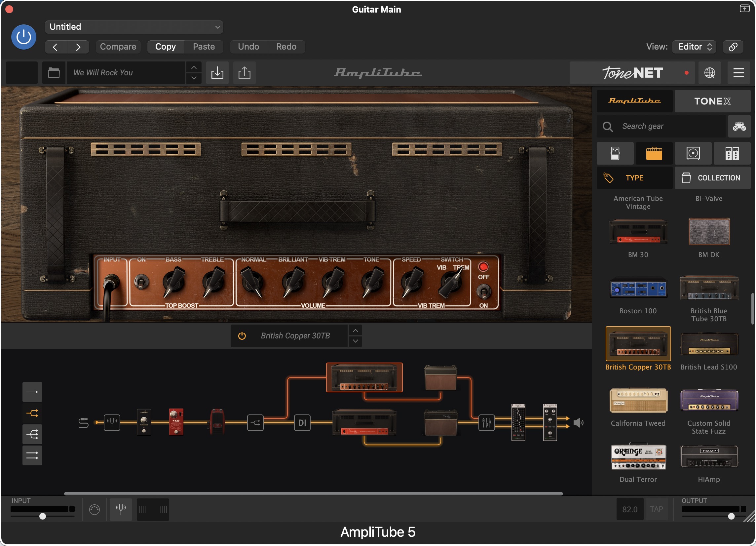The width and height of the screenshot is (756, 546).
Task: Switch to the COLLECTION tab
Action: coord(713,178)
